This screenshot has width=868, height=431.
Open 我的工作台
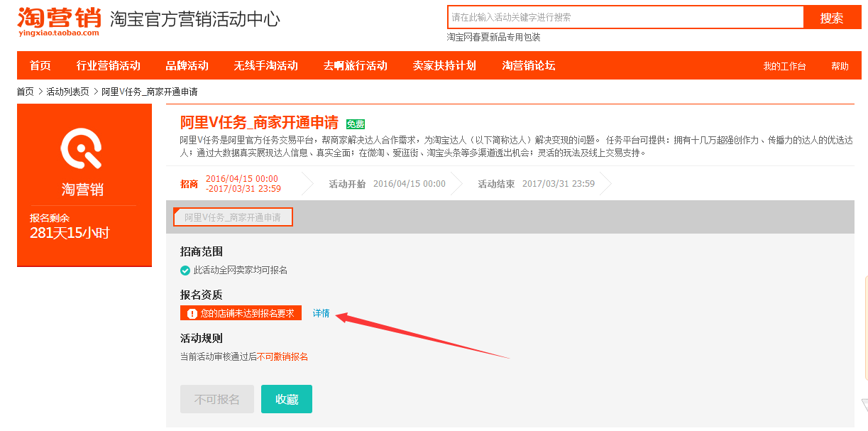pos(784,66)
